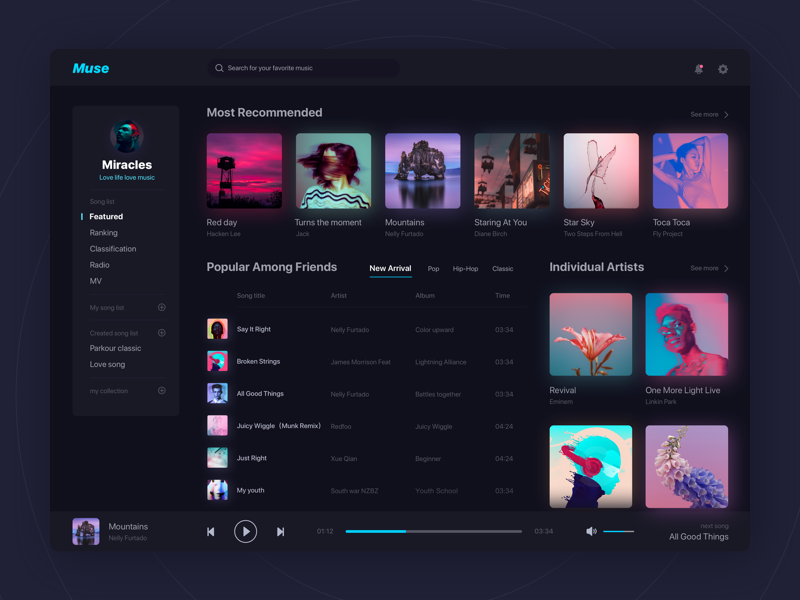Click song title Just Right
The image size is (800, 600).
[252, 458]
